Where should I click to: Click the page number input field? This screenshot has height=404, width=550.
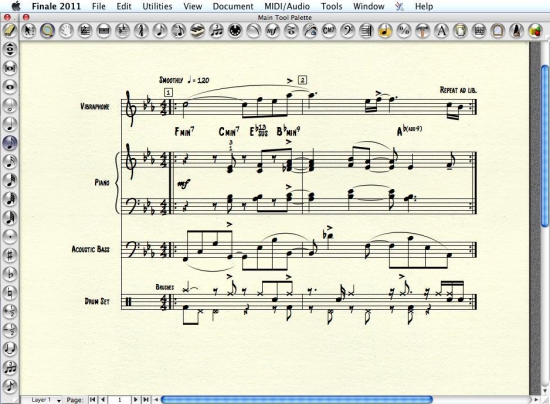pos(119,400)
